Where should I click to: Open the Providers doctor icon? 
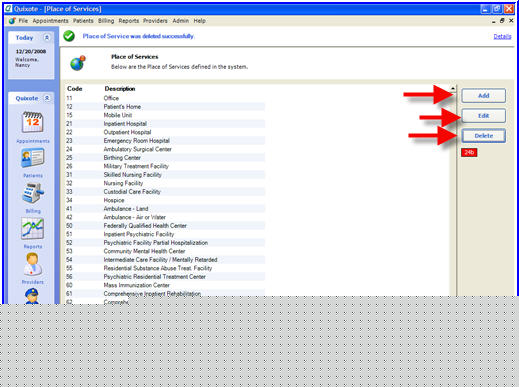point(32,264)
